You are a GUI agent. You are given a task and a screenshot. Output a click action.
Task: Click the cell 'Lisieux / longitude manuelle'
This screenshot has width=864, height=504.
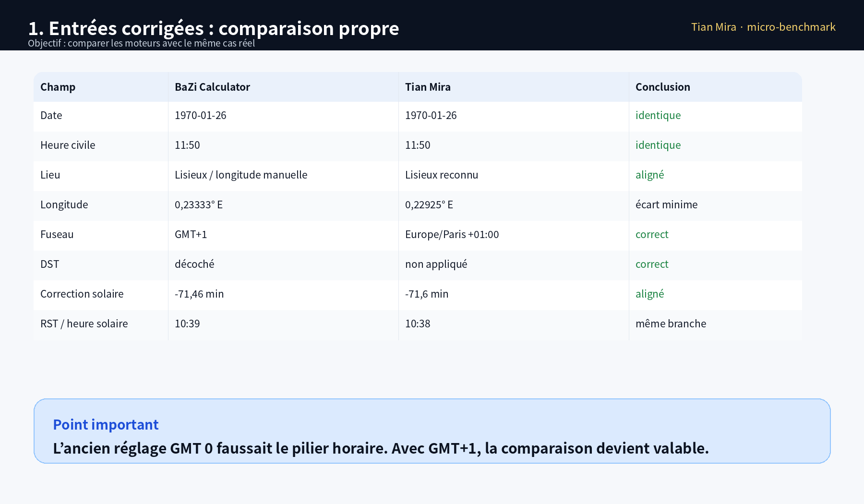point(241,175)
